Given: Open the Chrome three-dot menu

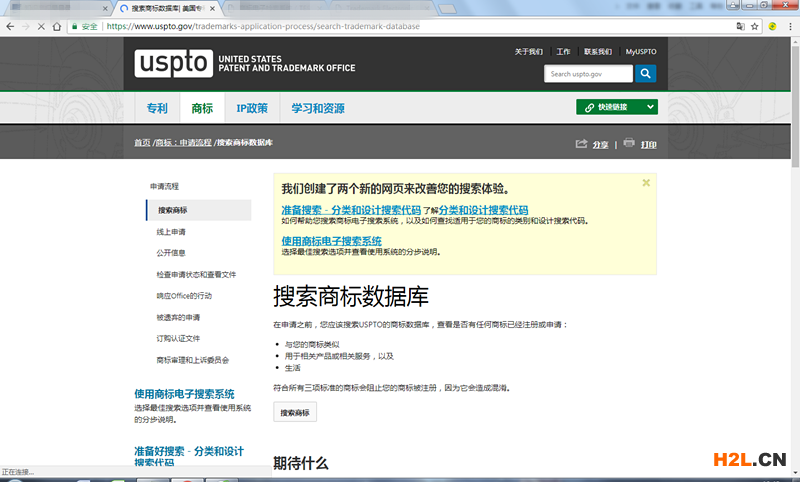Looking at the screenshot, I should [790, 27].
